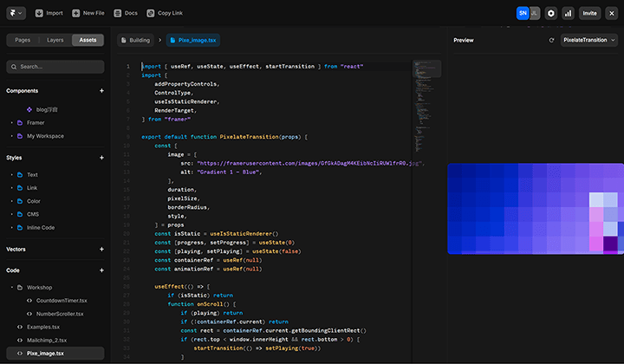Select Pixe_image.tsx in sidebar
Screen dimensions: 624x364
click(x=55, y=354)
